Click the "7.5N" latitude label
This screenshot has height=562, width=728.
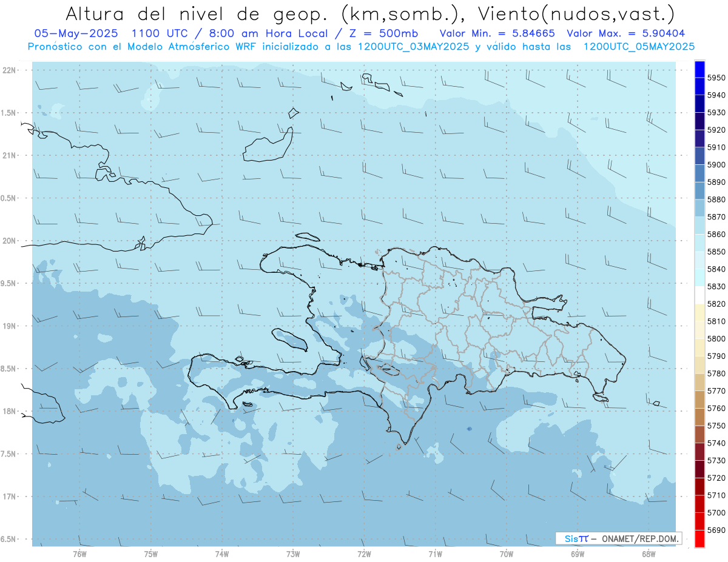pyautogui.click(x=8, y=454)
